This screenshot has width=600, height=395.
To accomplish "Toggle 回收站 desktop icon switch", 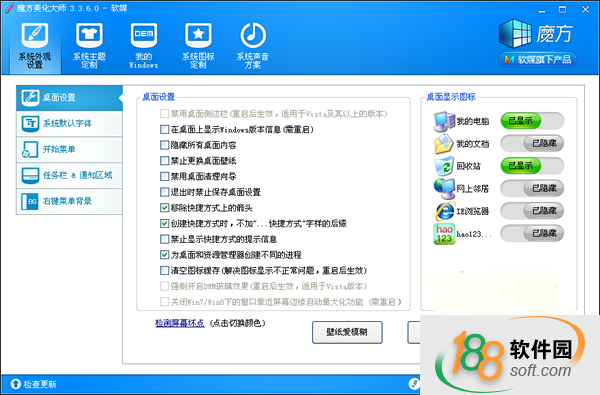I will tap(532, 166).
